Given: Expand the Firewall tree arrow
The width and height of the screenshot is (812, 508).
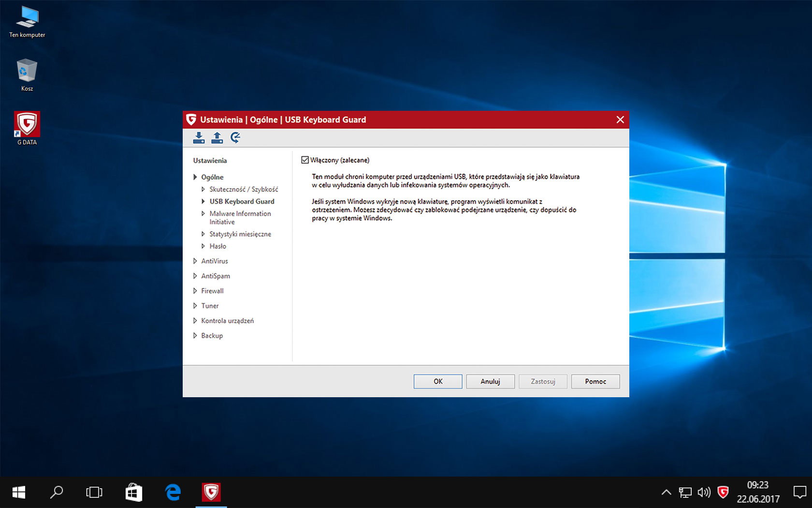Looking at the screenshot, I should click(195, 291).
